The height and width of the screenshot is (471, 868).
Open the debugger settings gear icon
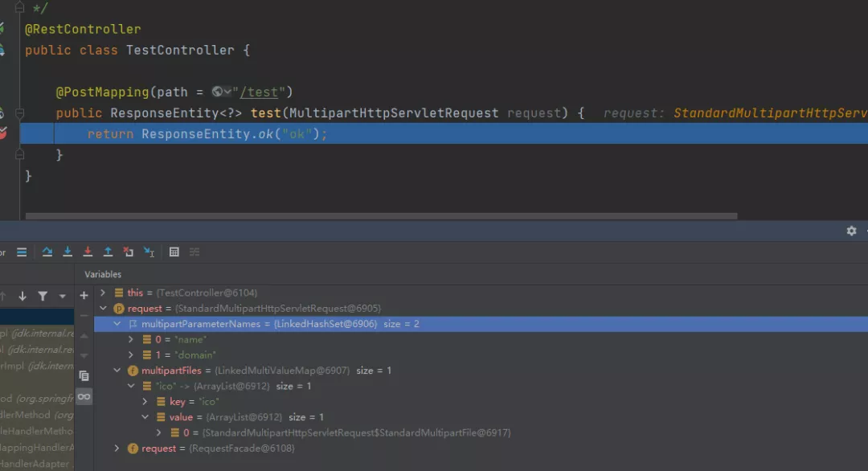850,231
